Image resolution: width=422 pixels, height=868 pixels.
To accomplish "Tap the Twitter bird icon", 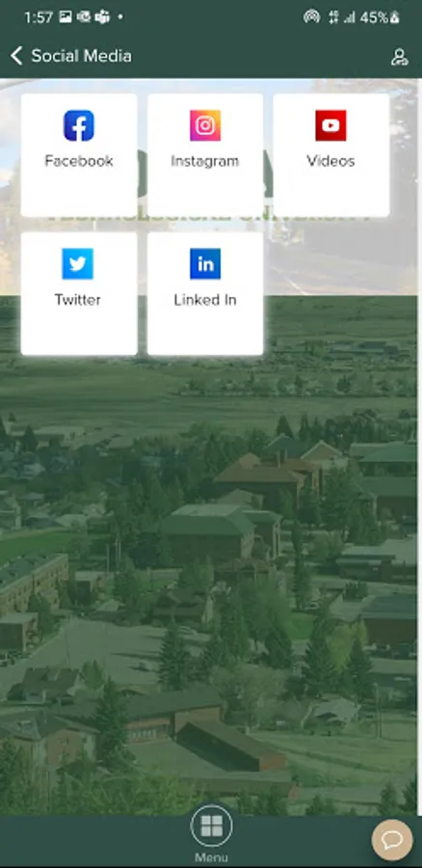I will point(77,264).
